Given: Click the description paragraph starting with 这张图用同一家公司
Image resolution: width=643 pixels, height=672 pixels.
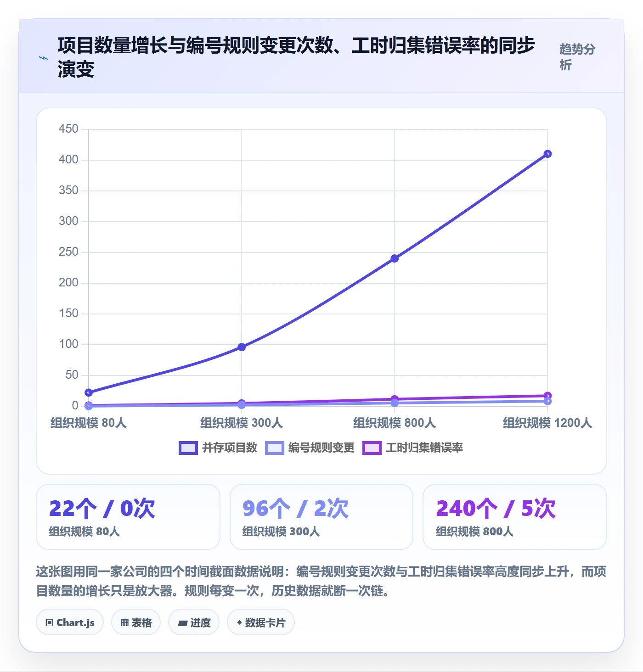Looking at the screenshot, I should tap(321, 581).
